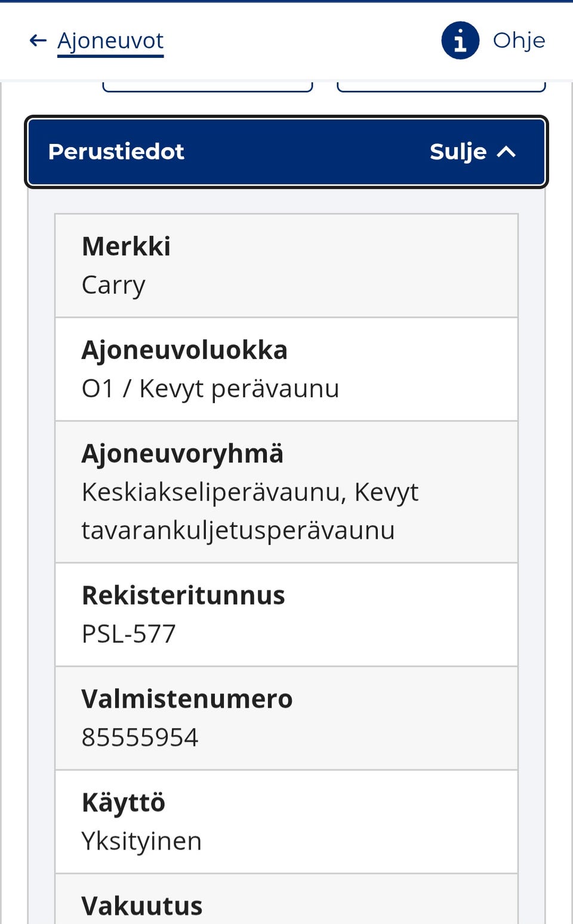Collapse the Perustiedot section header
573x924 pixels.
pyautogui.click(x=286, y=152)
